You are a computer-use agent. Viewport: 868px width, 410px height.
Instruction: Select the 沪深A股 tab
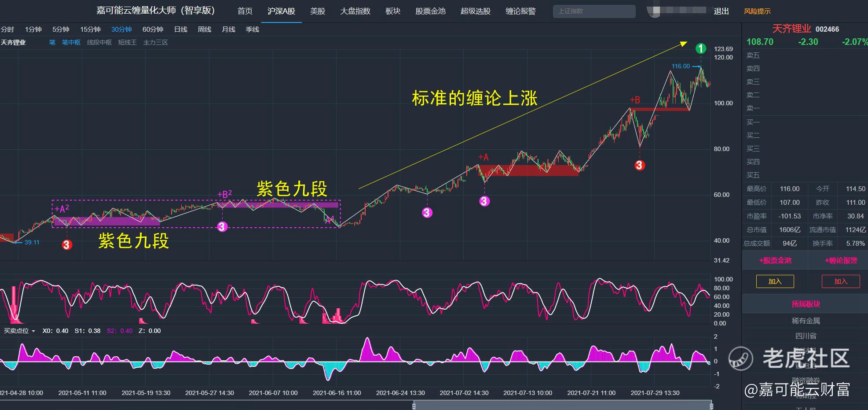(281, 11)
